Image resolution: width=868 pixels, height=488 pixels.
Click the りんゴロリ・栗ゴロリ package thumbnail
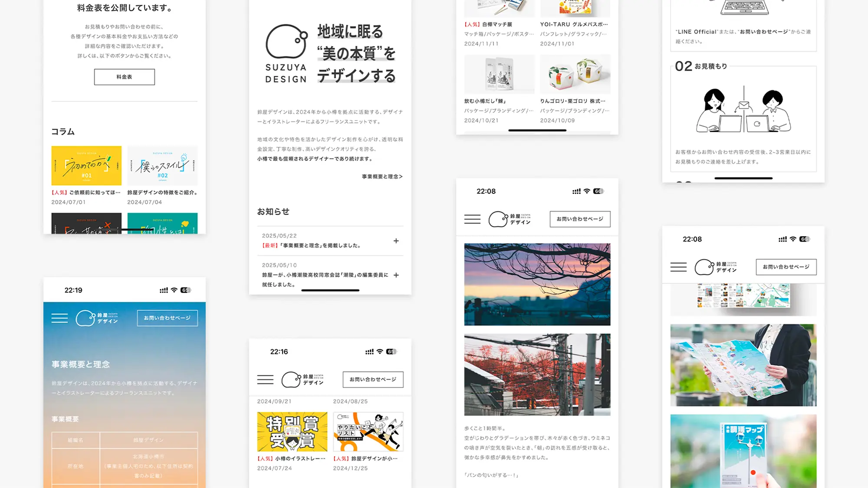click(x=575, y=74)
